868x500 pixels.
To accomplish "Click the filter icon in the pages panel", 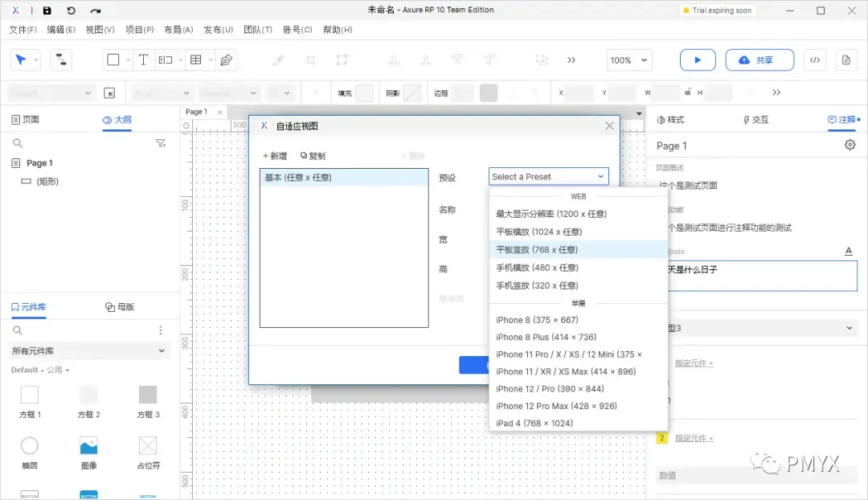I will point(160,143).
